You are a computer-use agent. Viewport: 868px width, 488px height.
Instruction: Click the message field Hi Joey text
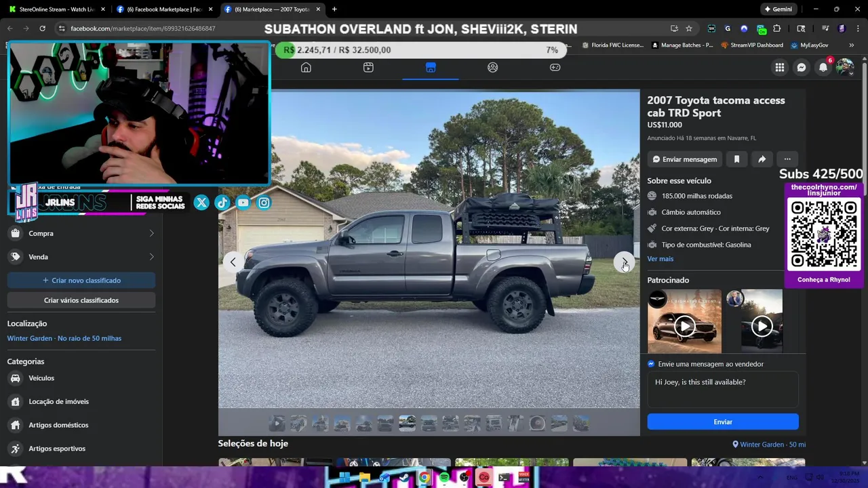pyautogui.click(x=723, y=390)
